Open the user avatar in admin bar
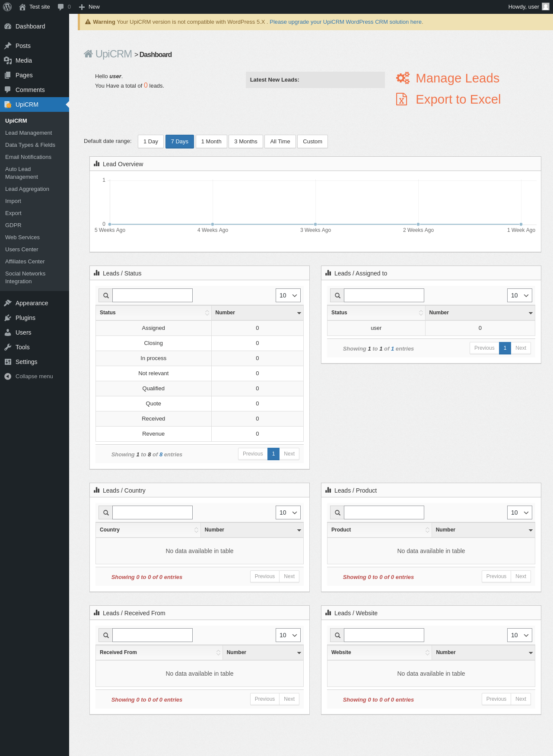This screenshot has height=756, width=553. point(546,7)
